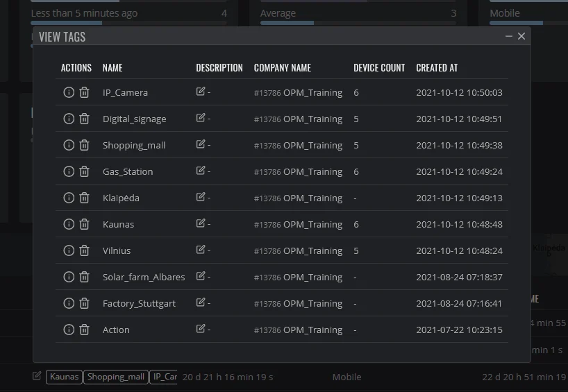This screenshot has width=568, height=392.
Task: Select the Shopping_mall tag chip at bottom
Action: coord(115,377)
